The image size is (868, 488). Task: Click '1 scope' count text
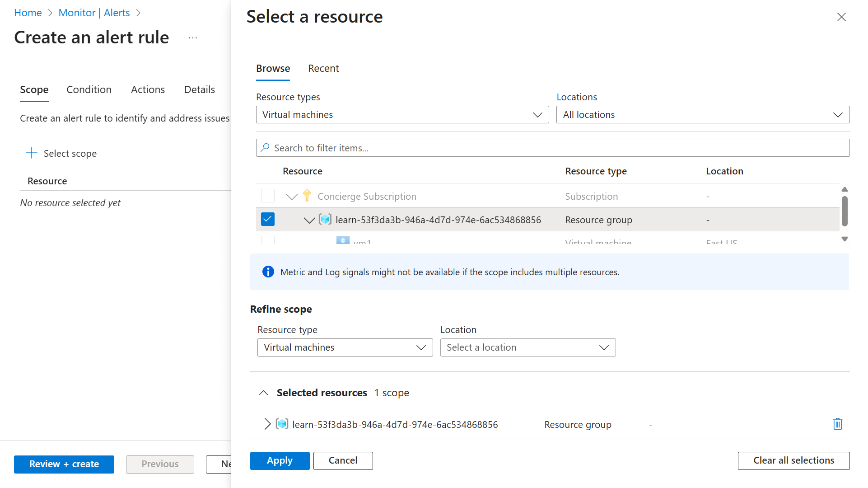click(x=392, y=393)
